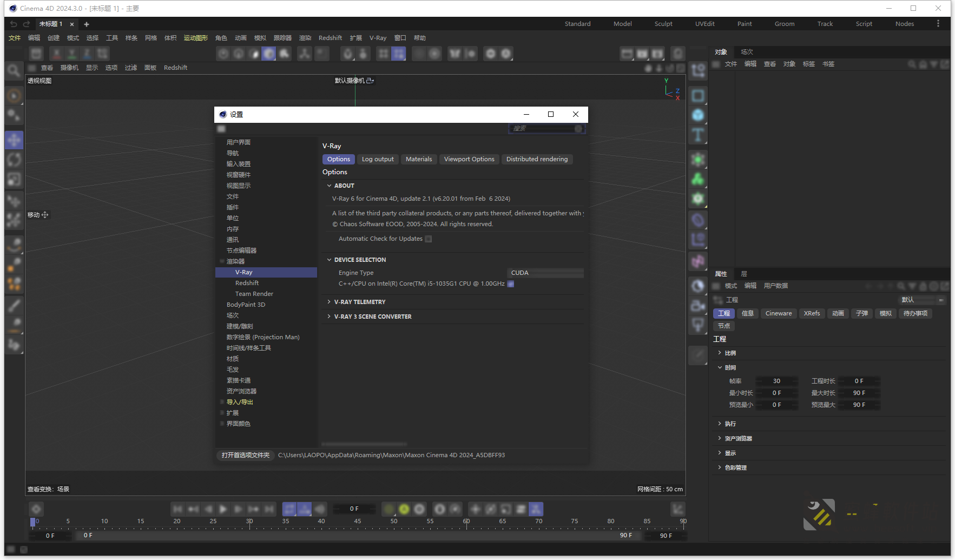Toggle the position keyframe channel button
This screenshot has height=560, width=955.
click(x=475, y=509)
